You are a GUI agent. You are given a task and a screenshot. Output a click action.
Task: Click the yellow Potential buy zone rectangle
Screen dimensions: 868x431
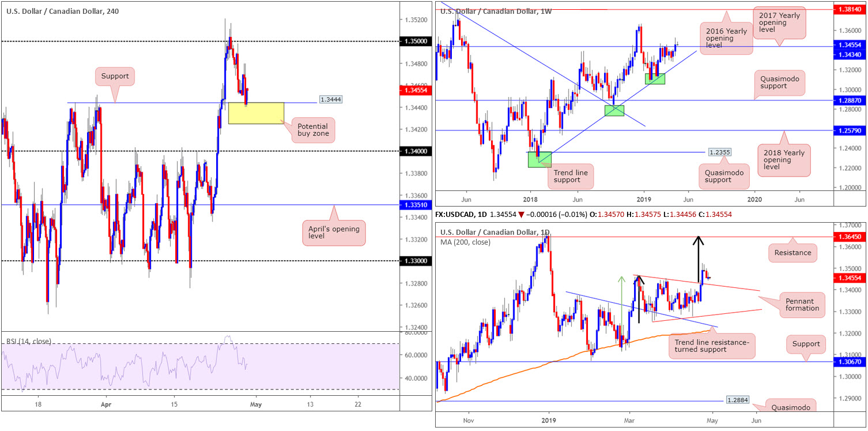pos(256,113)
